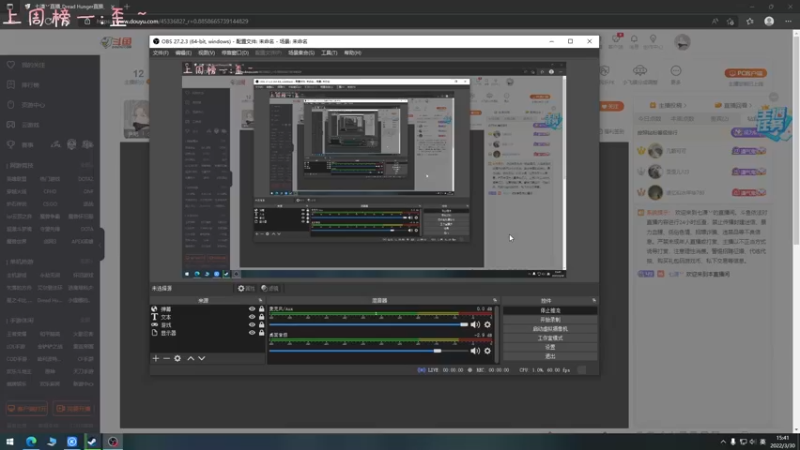Pop out the 来源 sources dock panel
The image size is (800, 450).
pos(260,301)
